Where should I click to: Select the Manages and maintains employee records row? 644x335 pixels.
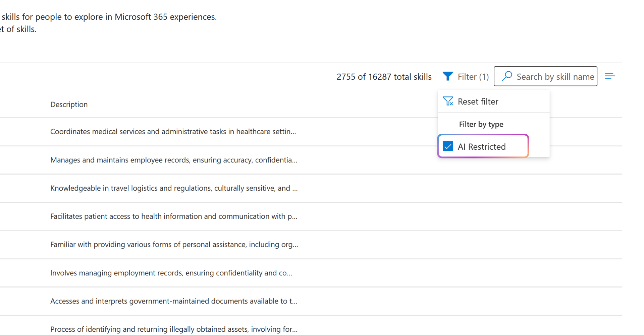(x=174, y=160)
